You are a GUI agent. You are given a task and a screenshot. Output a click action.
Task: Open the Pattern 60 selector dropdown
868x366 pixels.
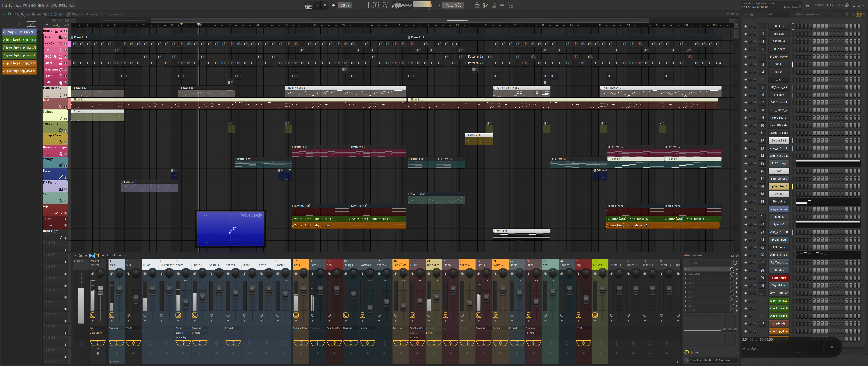tap(453, 5)
